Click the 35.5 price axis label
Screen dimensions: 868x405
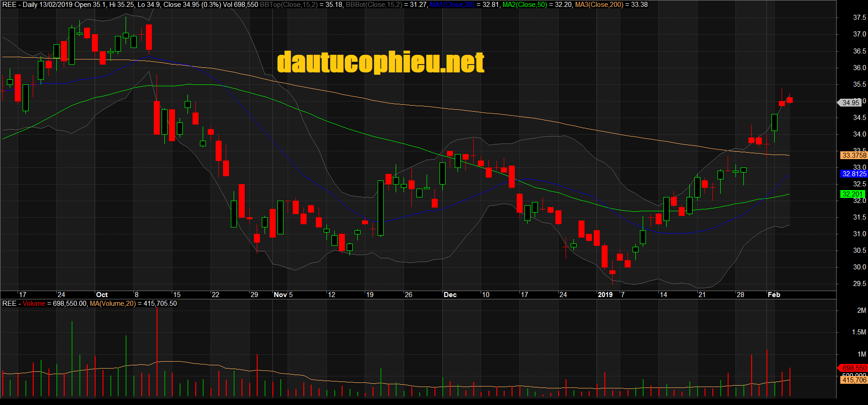coord(859,84)
